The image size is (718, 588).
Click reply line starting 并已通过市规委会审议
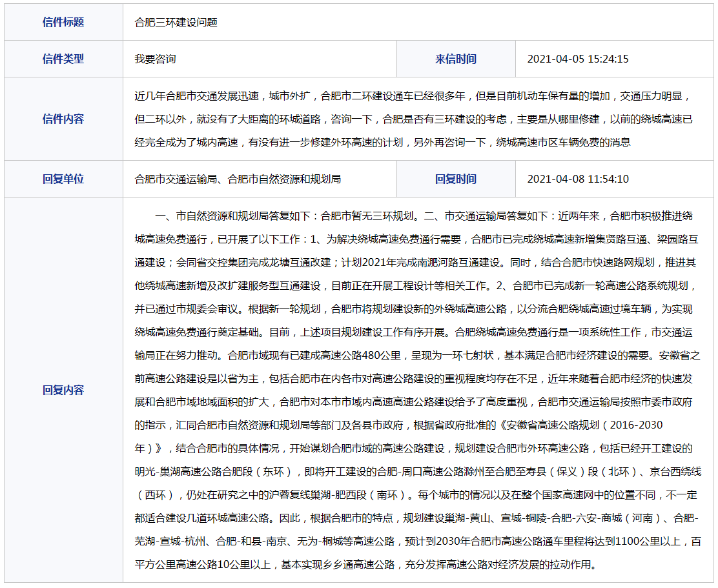point(413,309)
